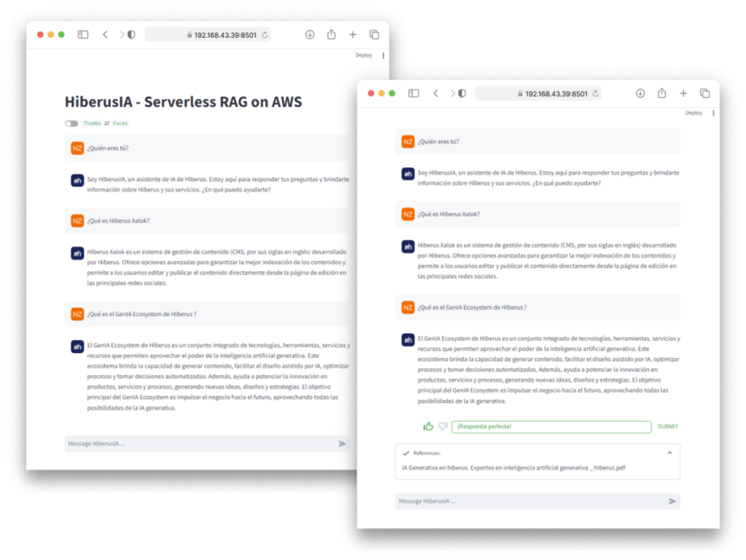
Task: Click the address bar in right browser
Action: pos(538,94)
